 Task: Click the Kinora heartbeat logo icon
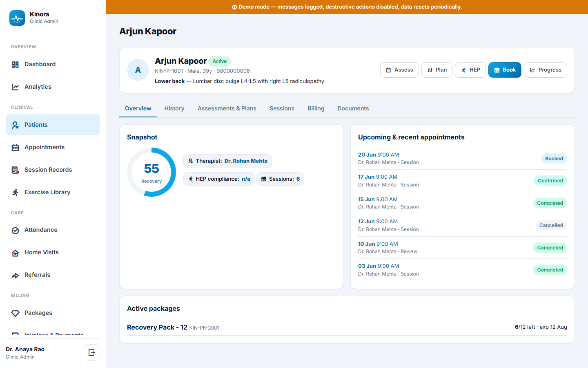tap(17, 18)
